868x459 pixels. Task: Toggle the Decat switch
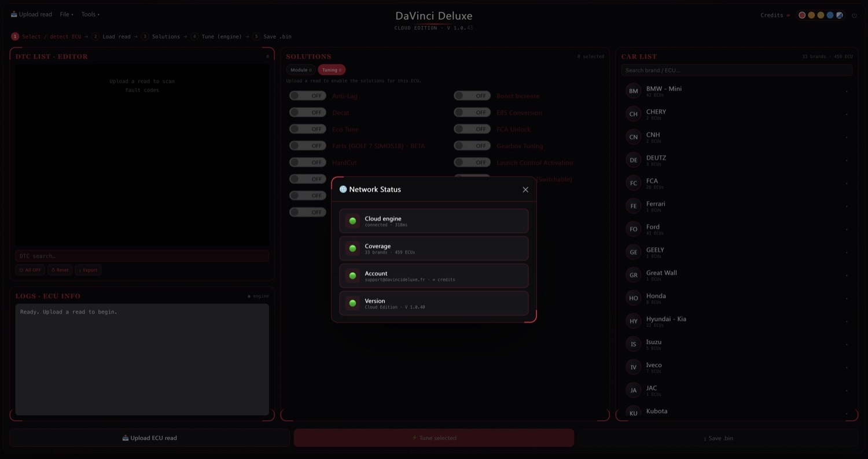[x=308, y=112]
